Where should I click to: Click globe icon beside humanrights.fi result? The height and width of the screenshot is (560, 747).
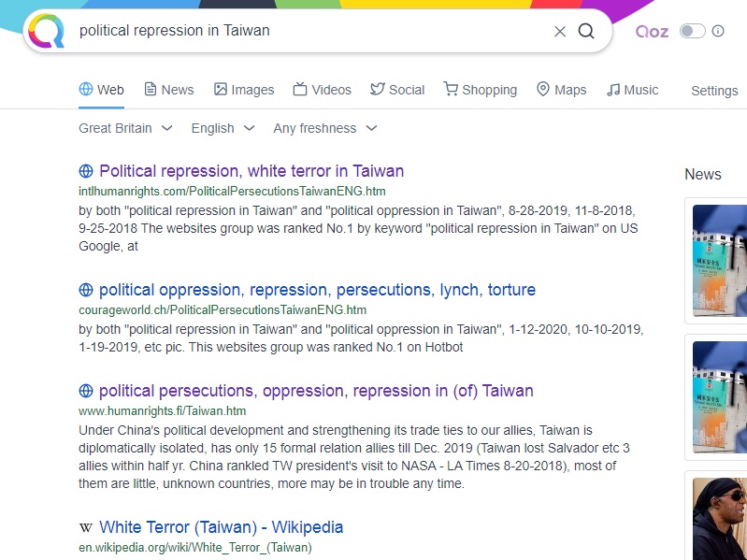(x=86, y=391)
